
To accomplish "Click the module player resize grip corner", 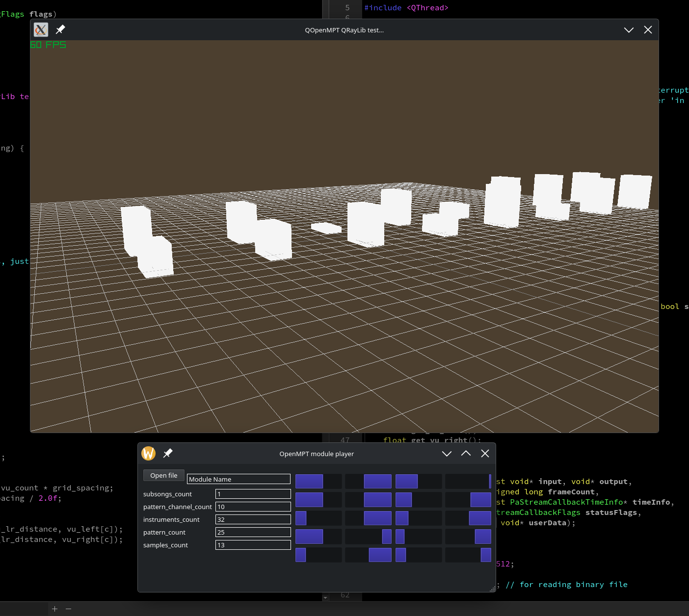I will 492,589.
